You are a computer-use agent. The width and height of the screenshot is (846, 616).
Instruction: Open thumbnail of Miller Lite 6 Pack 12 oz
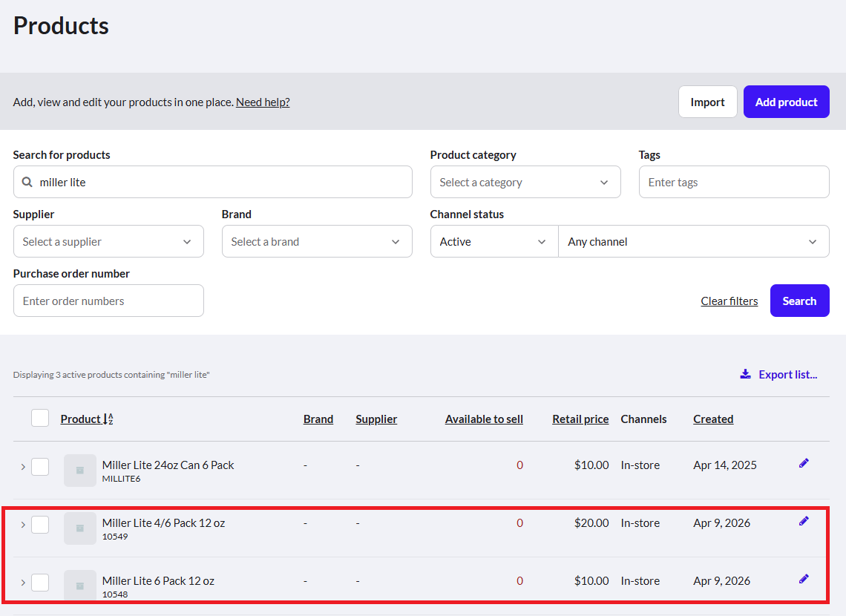(x=80, y=586)
